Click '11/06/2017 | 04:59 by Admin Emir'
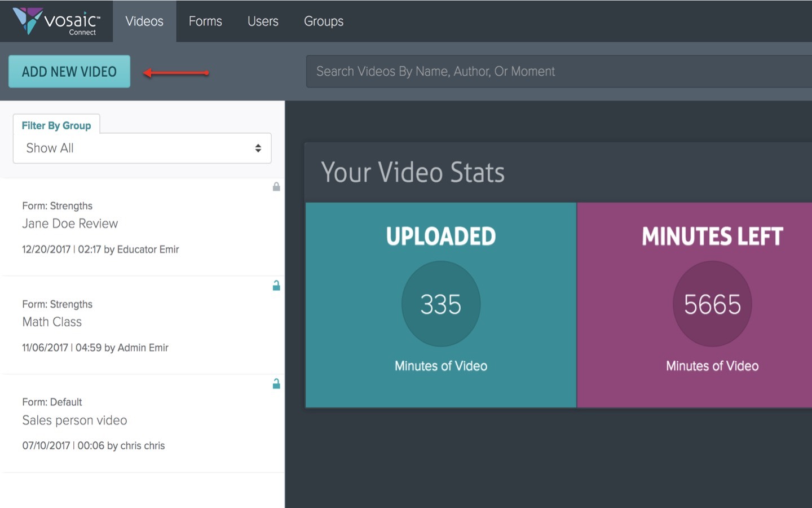Screen dimensions: 812x508 (95, 348)
